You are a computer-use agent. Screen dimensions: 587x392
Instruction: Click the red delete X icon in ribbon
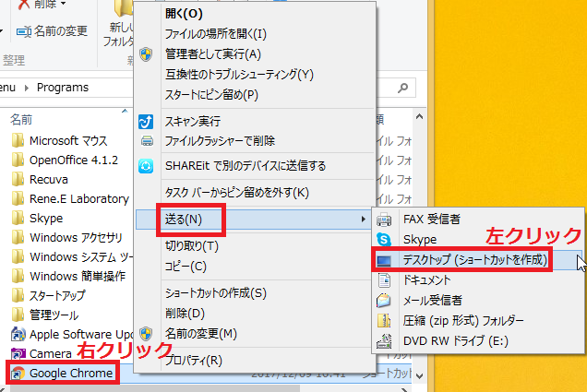tap(24, 4)
